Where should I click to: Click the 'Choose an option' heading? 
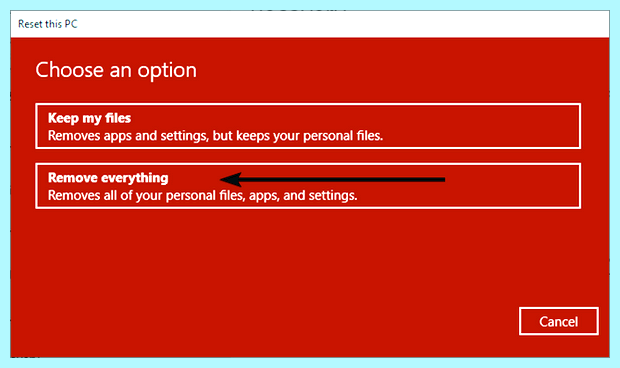116,70
